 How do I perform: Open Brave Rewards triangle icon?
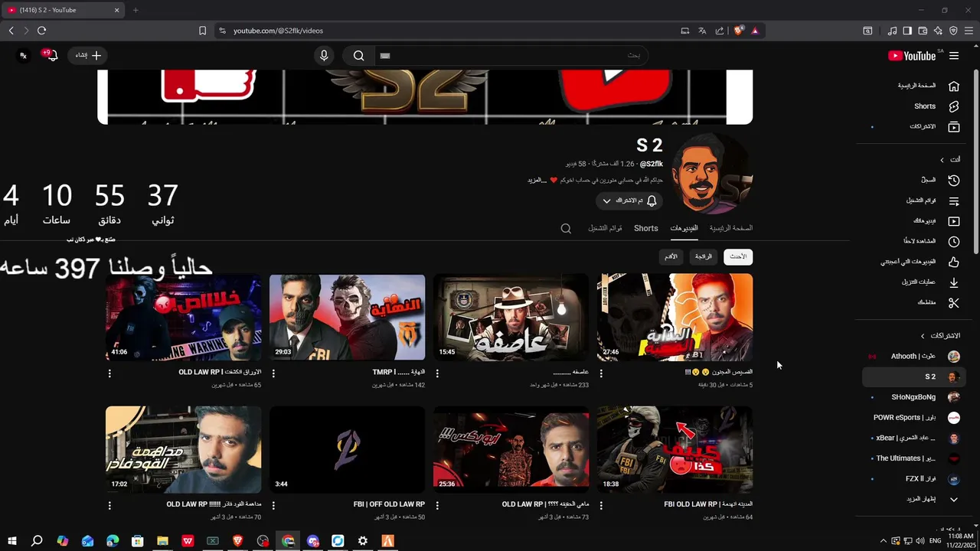coord(755,31)
